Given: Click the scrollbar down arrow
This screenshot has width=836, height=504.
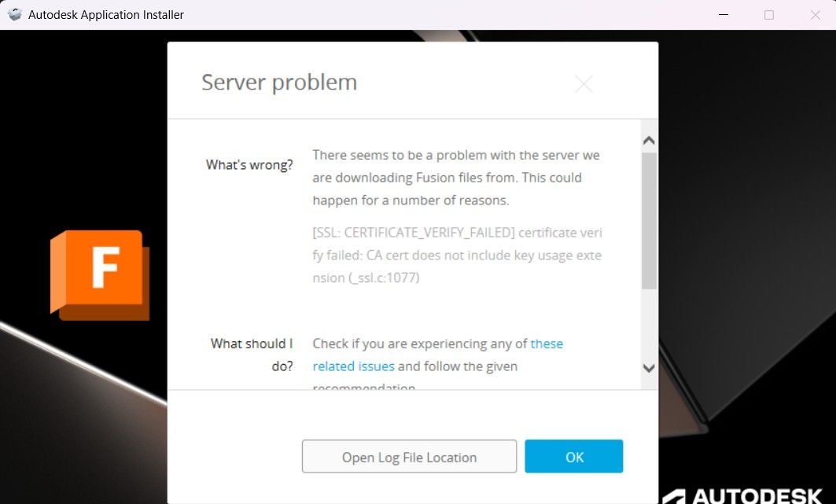Looking at the screenshot, I should tap(649, 368).
